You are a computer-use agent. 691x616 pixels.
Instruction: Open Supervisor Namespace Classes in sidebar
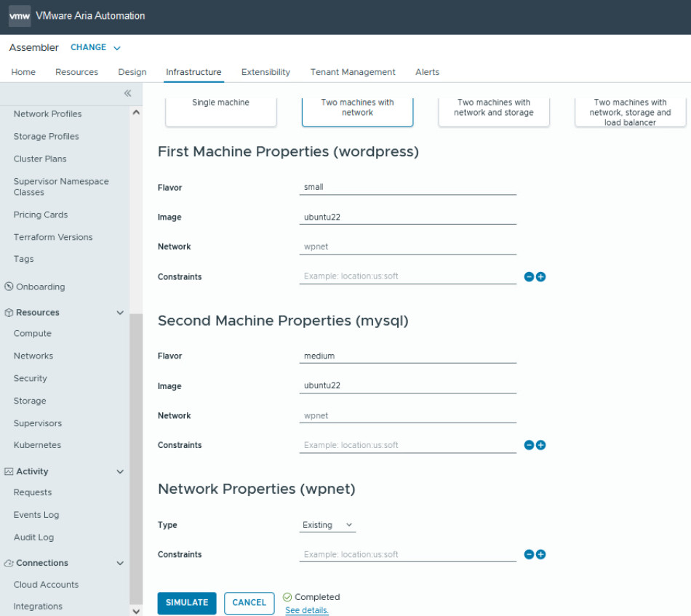61,187
